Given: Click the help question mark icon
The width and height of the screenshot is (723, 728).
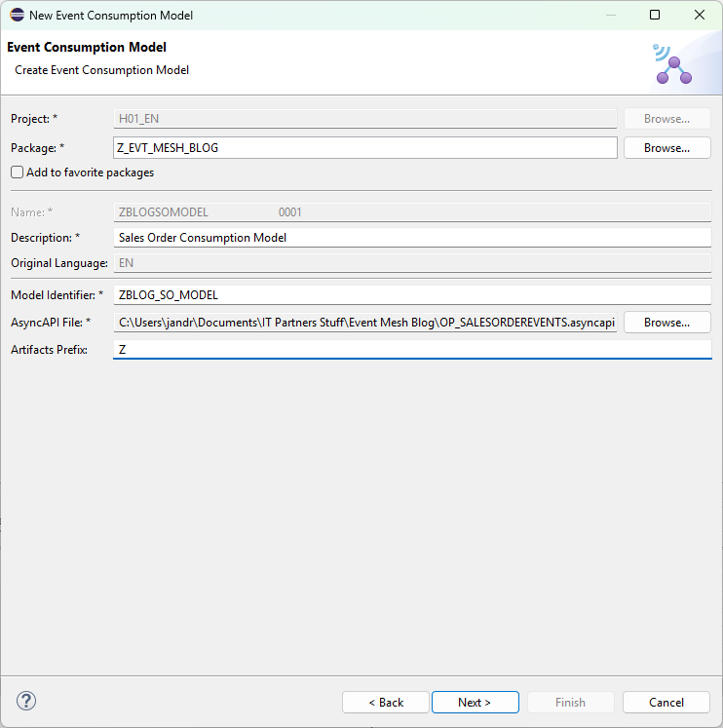Looking at the screenshot, I should click(26, 701).
